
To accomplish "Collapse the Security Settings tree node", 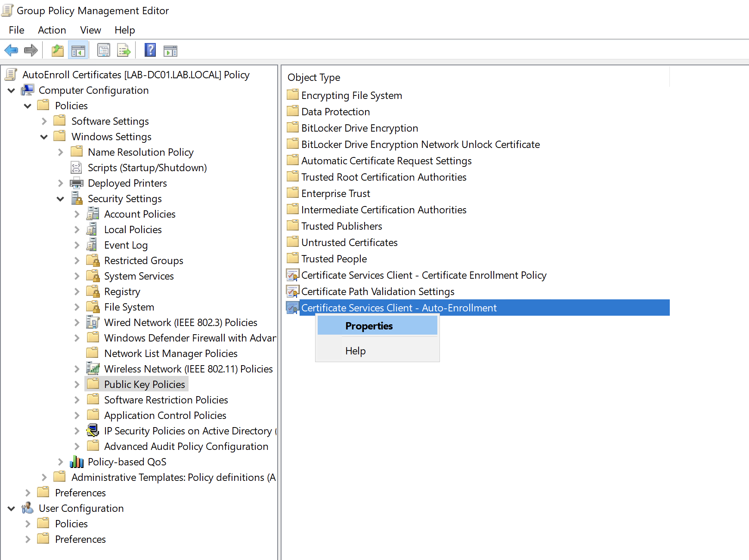I will [60, 199].
